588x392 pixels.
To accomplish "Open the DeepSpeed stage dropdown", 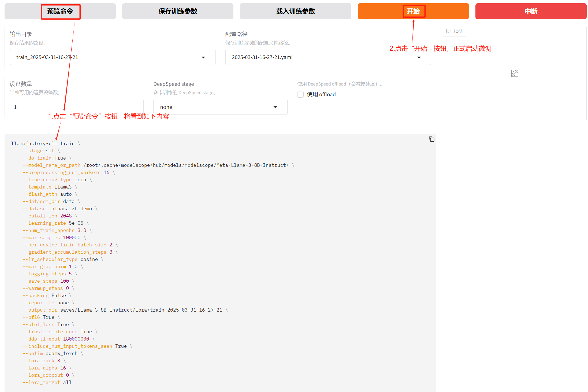I will tap(275, 107).
